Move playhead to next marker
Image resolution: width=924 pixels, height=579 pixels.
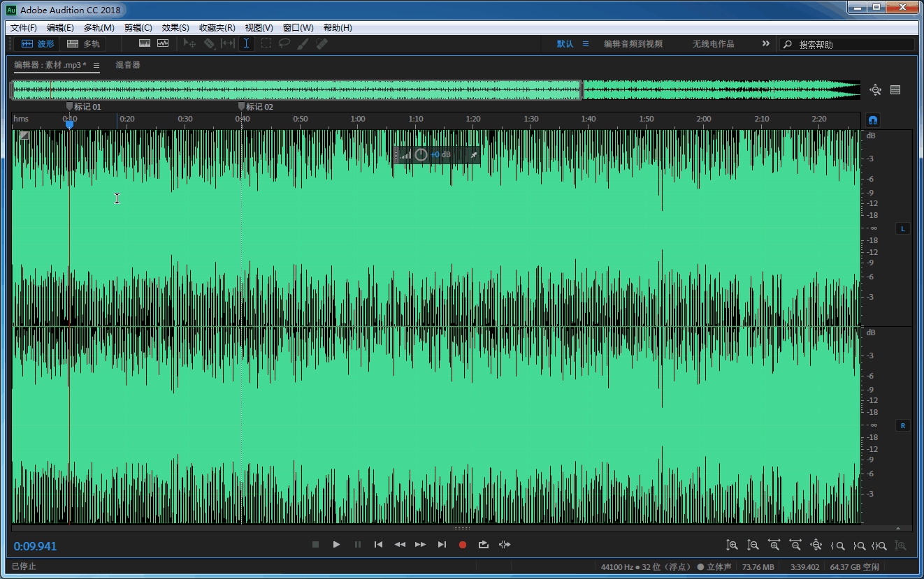click(x=442, y=545)
